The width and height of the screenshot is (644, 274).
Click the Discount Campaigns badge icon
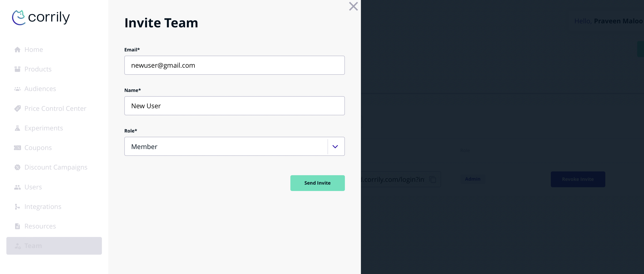pos(17,167)
